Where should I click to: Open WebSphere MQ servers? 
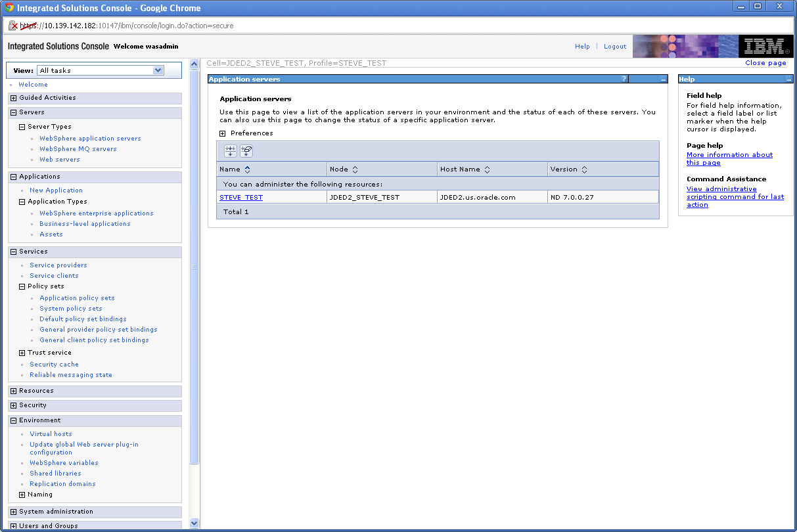tap(78, 149)
